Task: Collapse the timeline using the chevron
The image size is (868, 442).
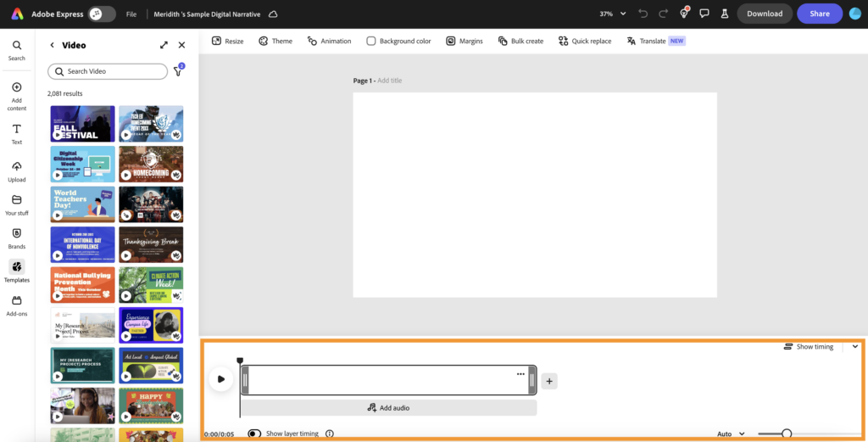Action: (854, 346)
